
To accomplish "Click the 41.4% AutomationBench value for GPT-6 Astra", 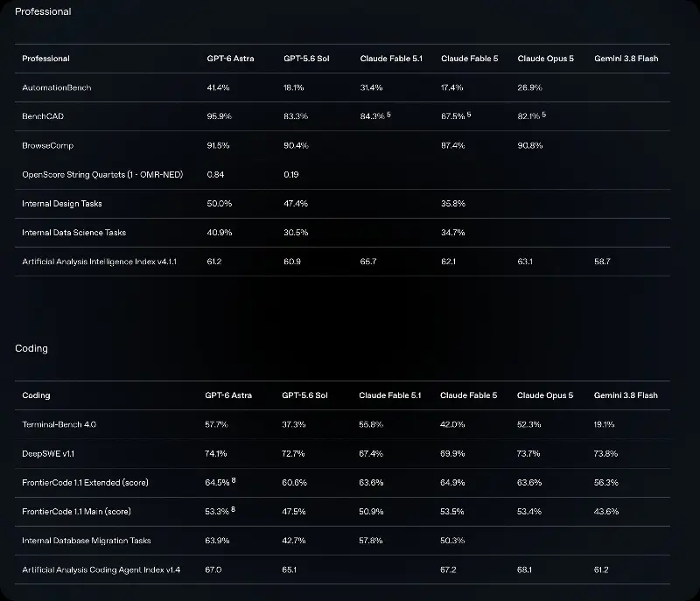I will pos(218,87).
